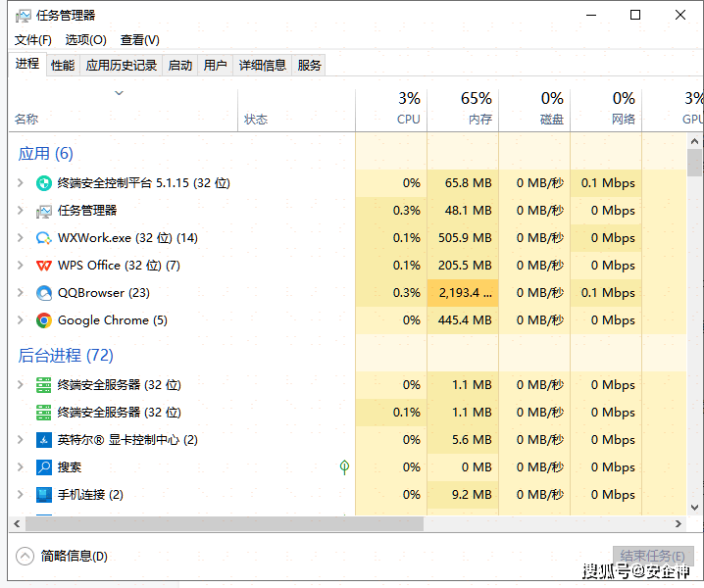The image size is (704, 588).
Task: Click the Google Chrome process icon
Action: point(43,320)
